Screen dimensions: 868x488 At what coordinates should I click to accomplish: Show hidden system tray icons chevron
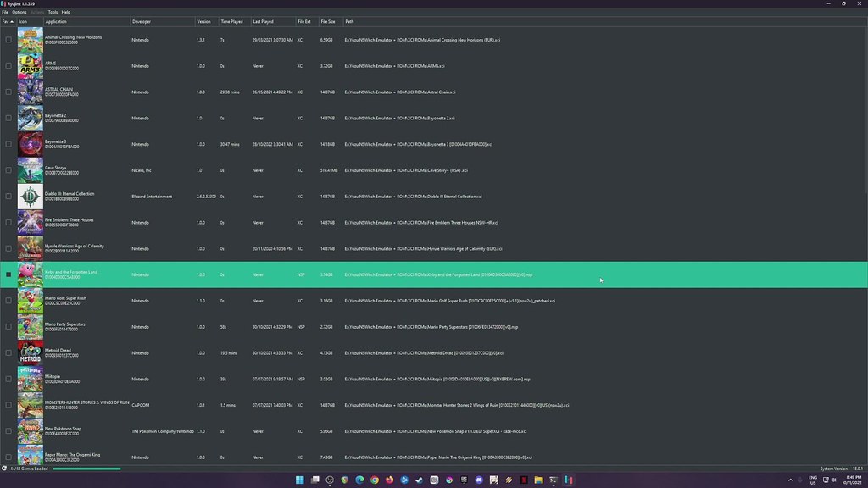tap(791, 480)
